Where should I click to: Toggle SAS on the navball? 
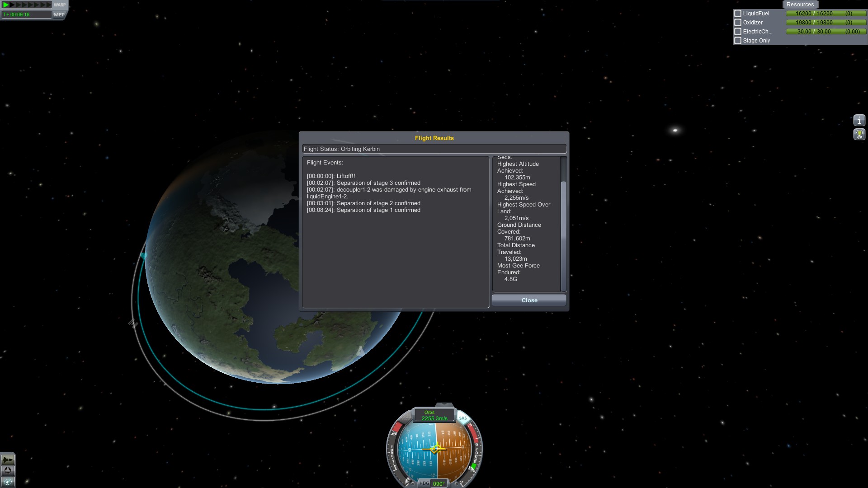(x=462, y=418)
